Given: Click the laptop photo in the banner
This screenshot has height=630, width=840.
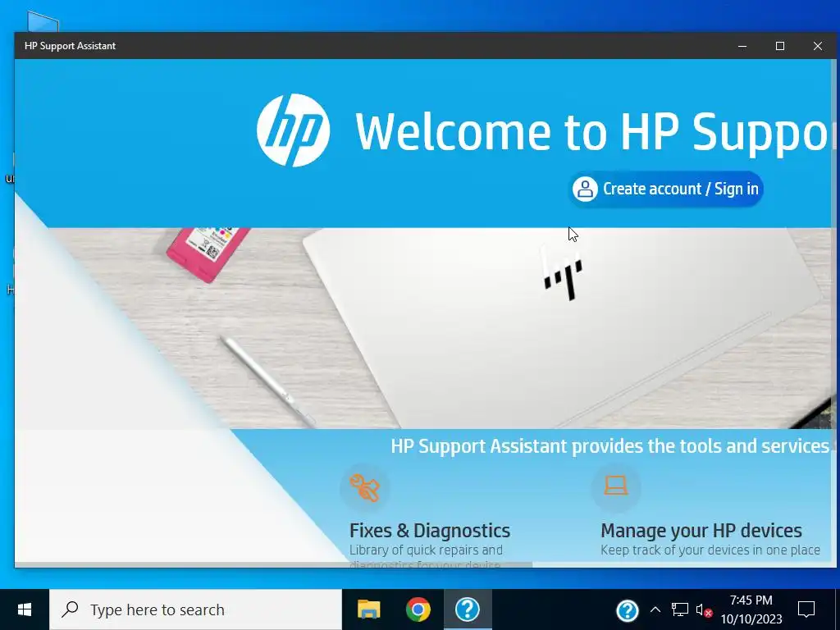Looking at the screenshot, I should point(563,326).
